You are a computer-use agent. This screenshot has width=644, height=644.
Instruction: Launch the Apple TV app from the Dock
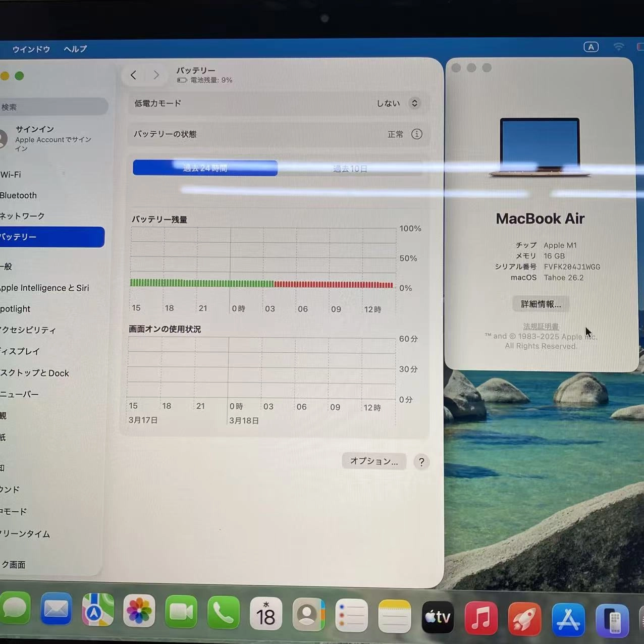(x=437, y=616)
